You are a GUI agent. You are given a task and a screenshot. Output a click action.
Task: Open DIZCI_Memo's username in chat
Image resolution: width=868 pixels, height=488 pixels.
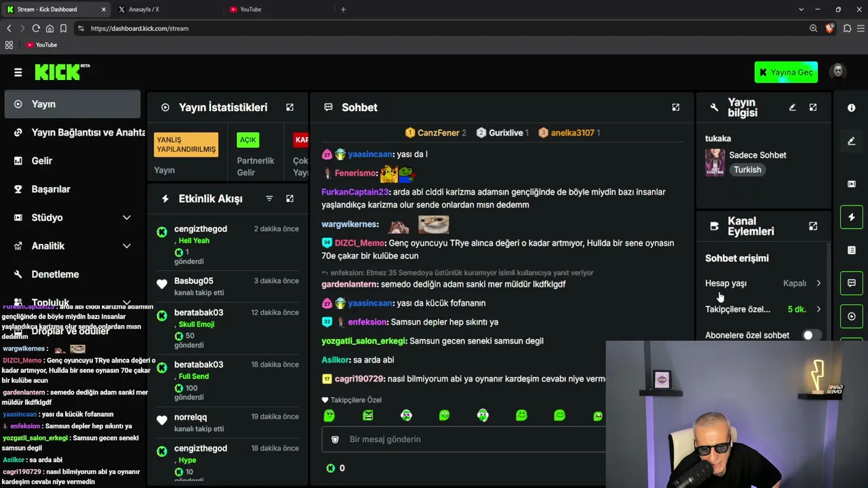click(359, 243)
